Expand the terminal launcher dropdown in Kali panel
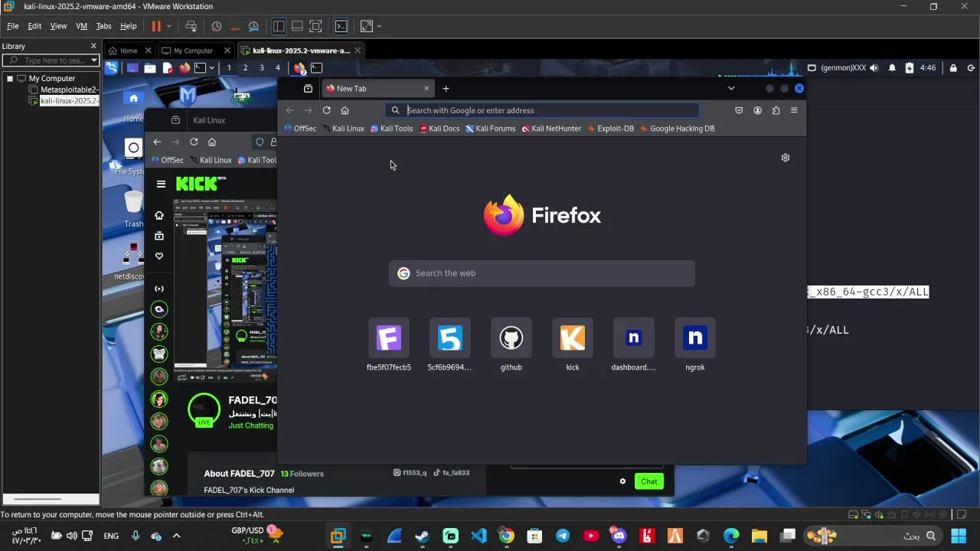Image resolution: width=980 pixels, height=551 pixels. click(x=211, y=67)
